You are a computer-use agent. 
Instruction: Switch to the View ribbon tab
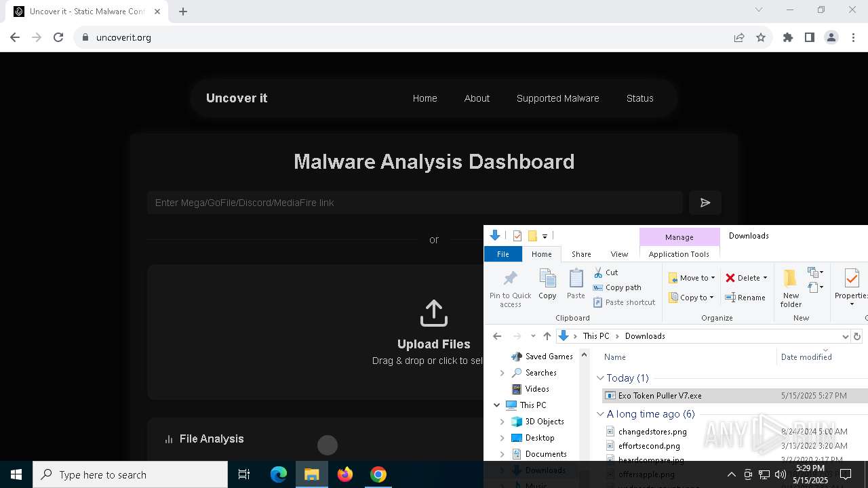(619, 254)
